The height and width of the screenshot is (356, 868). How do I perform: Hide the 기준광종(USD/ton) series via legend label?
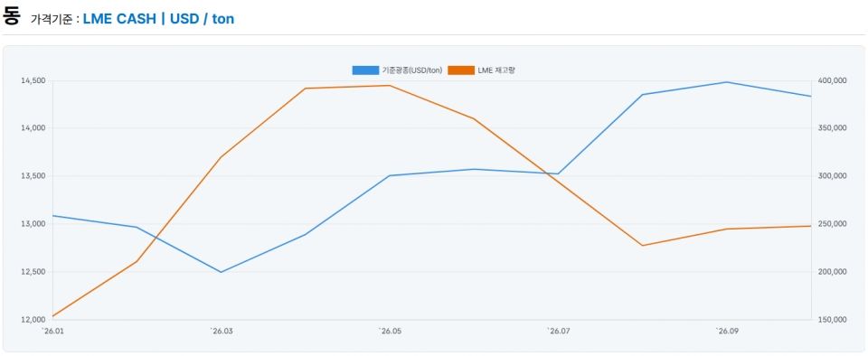point(412,70)
